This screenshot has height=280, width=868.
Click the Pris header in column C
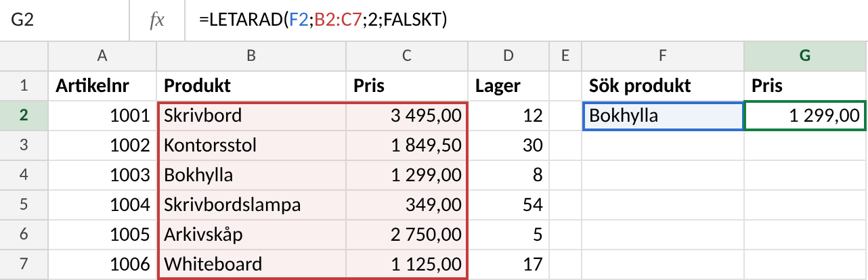point(407,86)
